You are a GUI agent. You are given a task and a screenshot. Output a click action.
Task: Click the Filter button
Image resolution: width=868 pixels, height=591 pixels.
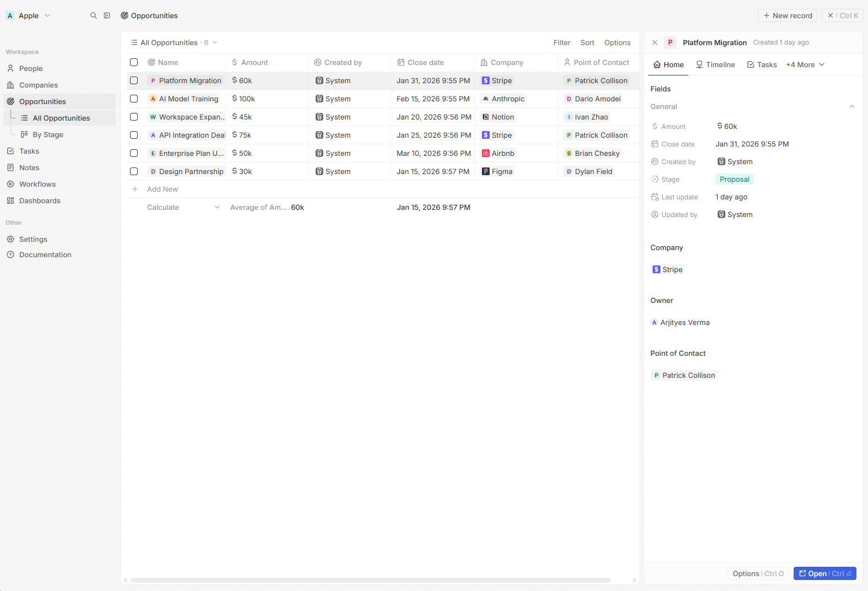[562, 42]
